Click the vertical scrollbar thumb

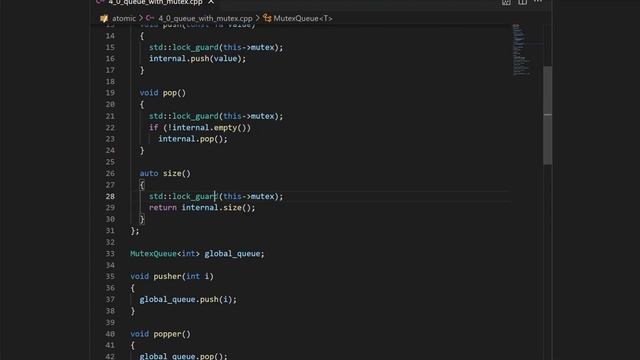pyautogui.click(x=548, y=115)
